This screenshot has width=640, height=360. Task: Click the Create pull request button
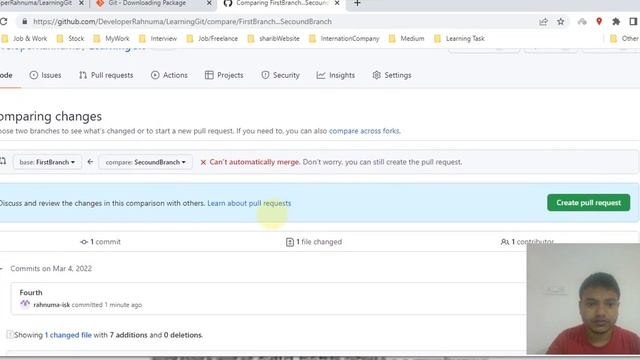click(x=588, y=203)
